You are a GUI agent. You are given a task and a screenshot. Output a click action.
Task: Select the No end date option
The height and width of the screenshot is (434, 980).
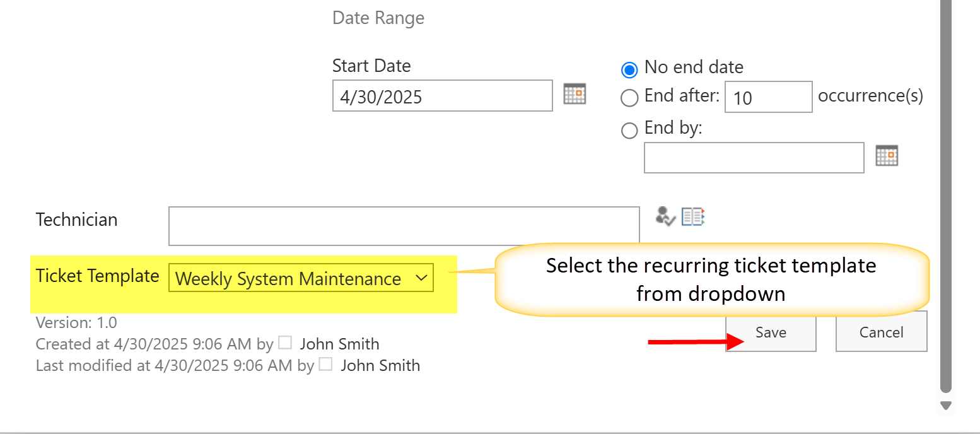pyautogui.click(x=629, y=69)
